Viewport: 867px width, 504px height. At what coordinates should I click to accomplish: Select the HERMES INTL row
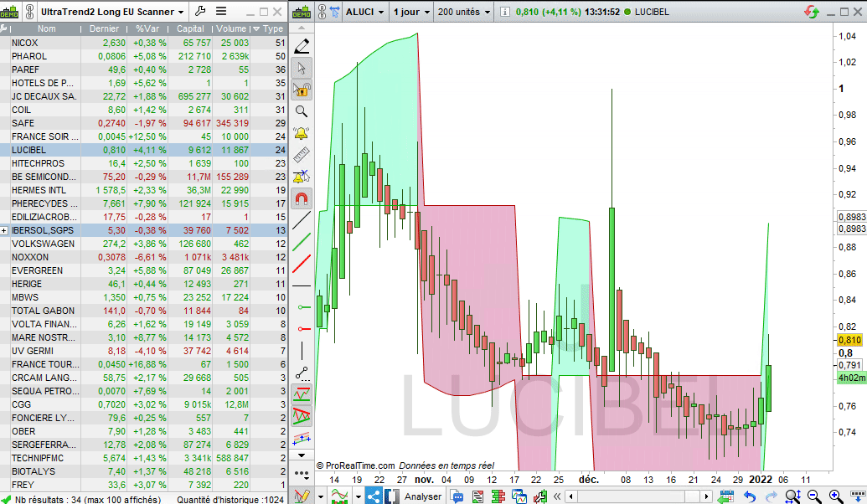click(x=144, y=190)
